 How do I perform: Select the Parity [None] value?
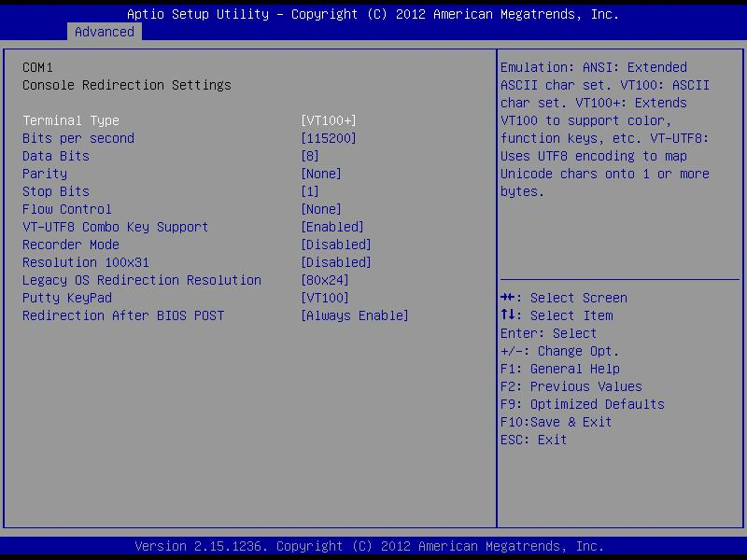click(320, 174)
